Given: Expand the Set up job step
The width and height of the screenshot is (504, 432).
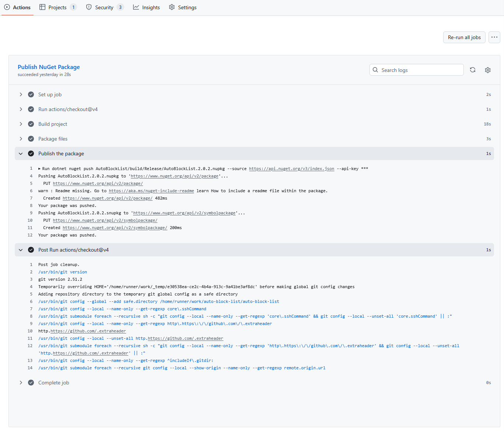Looking at the screenshot, I should point(21,94).
